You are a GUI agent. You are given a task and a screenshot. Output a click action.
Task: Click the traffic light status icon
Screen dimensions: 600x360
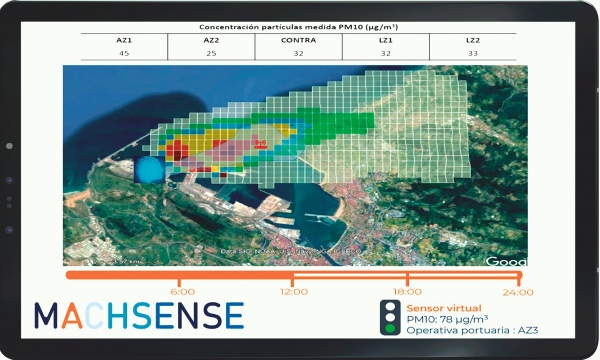[390, 318]
